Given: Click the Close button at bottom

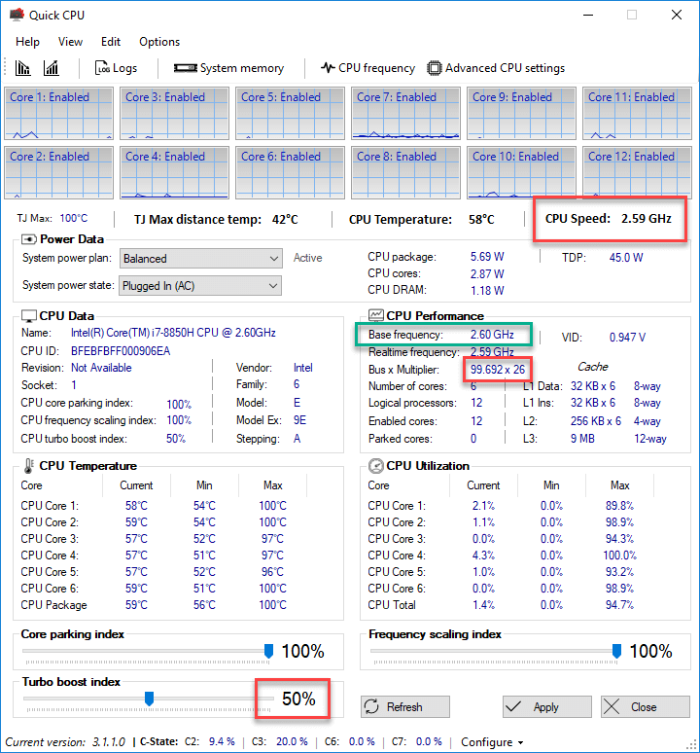Looking at the screenshot, I should coord(646,707).
